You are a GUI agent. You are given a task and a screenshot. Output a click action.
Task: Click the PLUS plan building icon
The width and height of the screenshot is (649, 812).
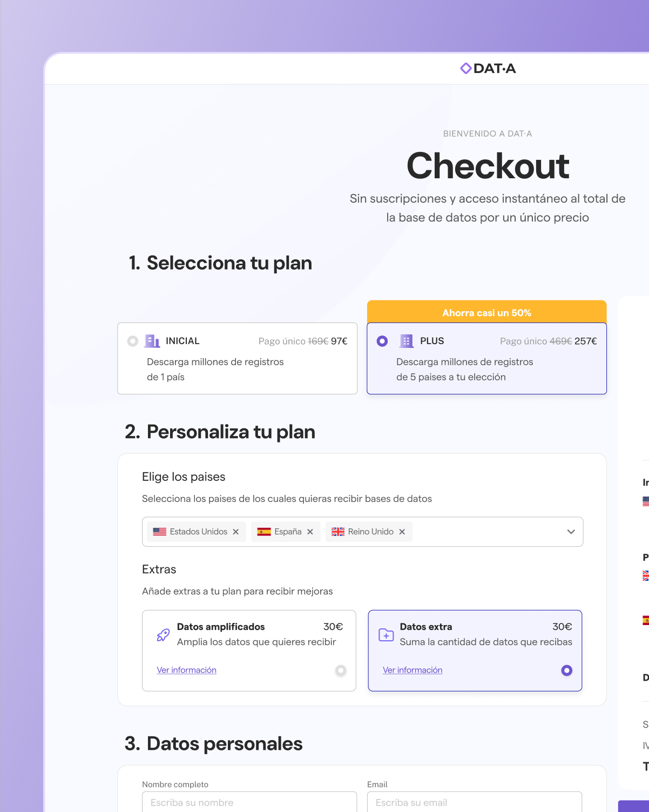406,341
